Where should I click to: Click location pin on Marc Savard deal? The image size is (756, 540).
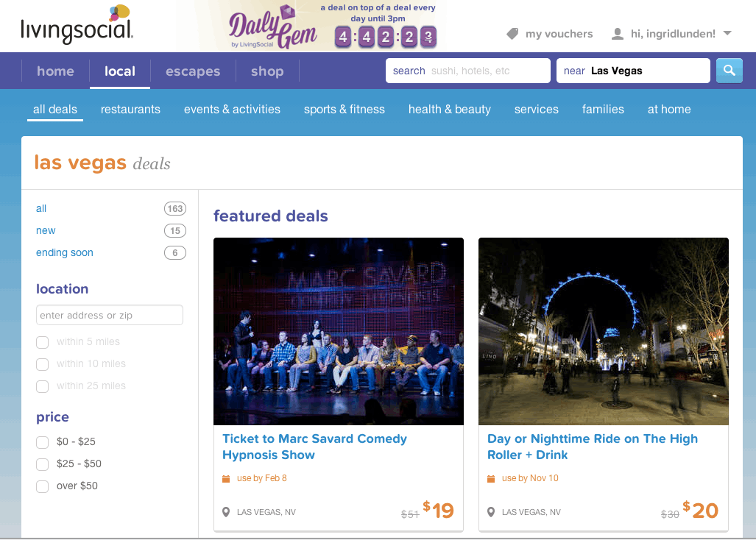226,512
